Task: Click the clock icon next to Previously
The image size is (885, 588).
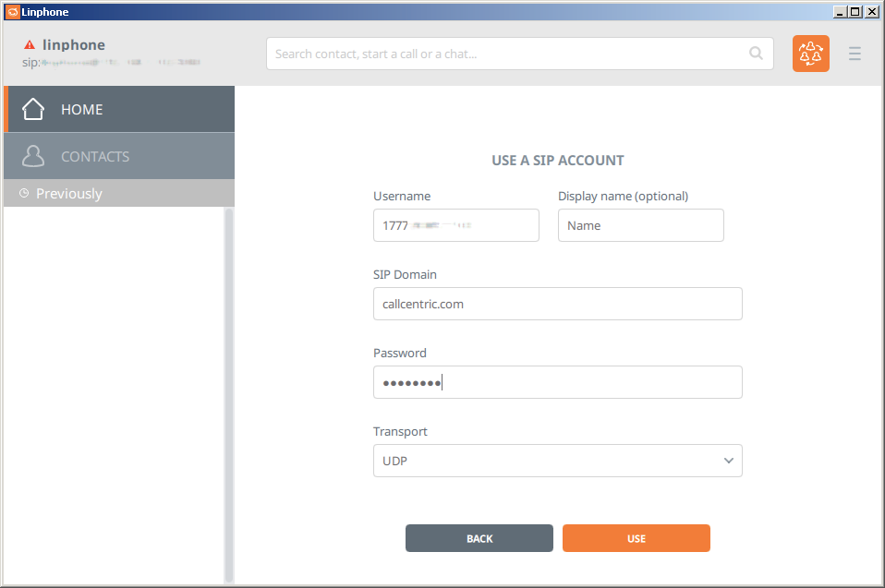Action: coord(23,193)
